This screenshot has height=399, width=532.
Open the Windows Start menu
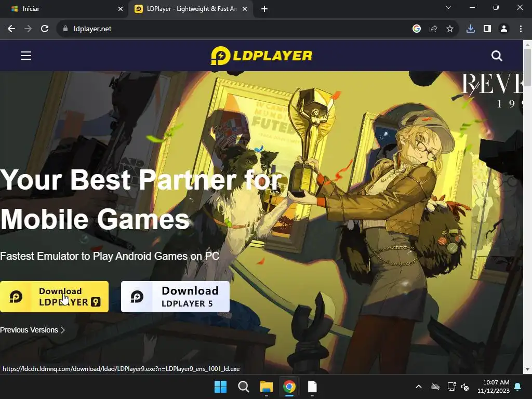(220, 387)
